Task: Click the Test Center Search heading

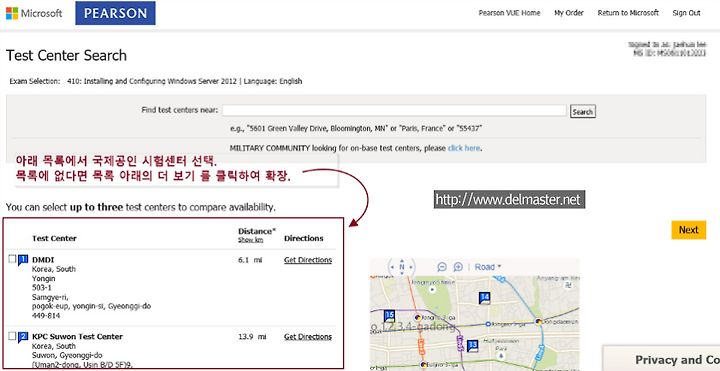Action: pos(66,56)
